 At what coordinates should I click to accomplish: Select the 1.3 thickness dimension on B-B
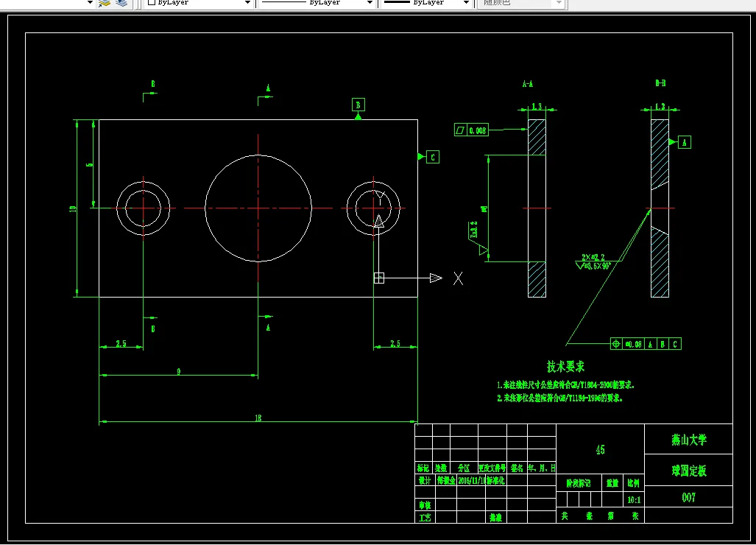pyautogui.click(x=660, y=106)
